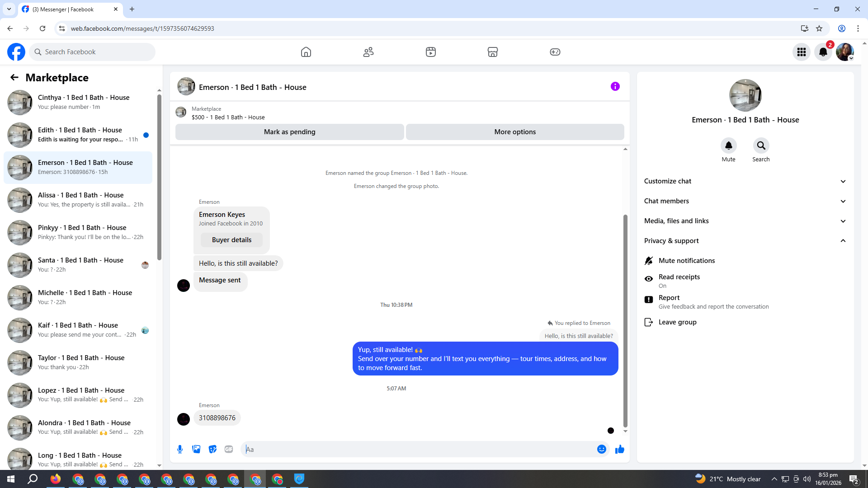Click the Buyer details button
The height and width of the screenshot is (488, 868).
click(231, 240)
